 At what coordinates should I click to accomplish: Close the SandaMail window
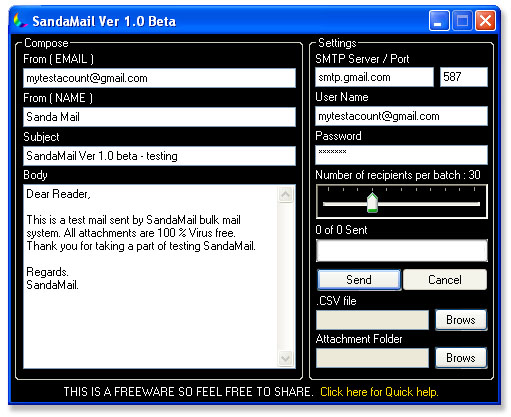[x=485, y=21]
